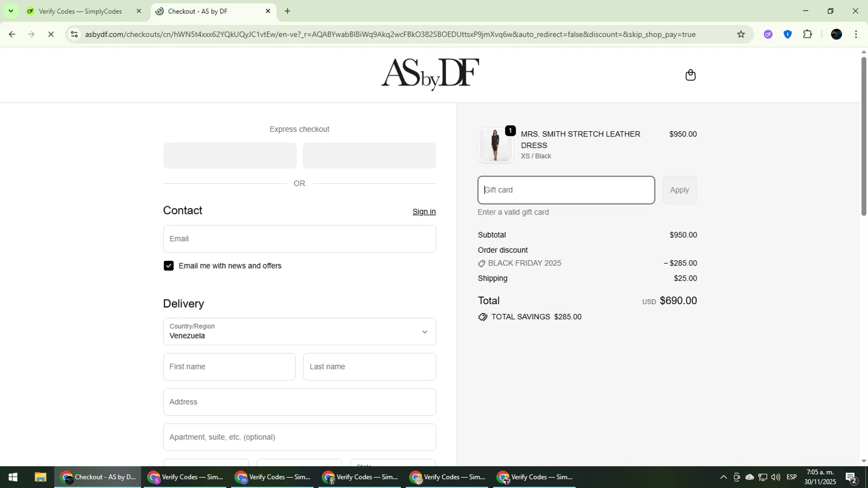Click the Apartment, suite, etc. field
This screenshot has width=868, height=488.
pyautogui.click(x=299, y=437)
